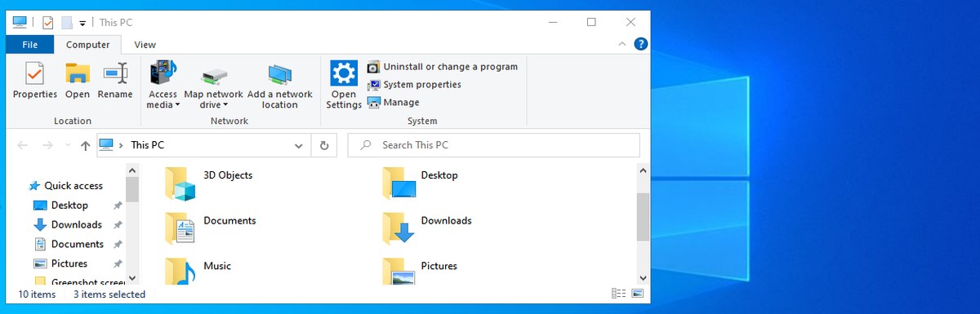Click the Forward navigation arrow
The image size is (980, 314).
coord(48,145)
